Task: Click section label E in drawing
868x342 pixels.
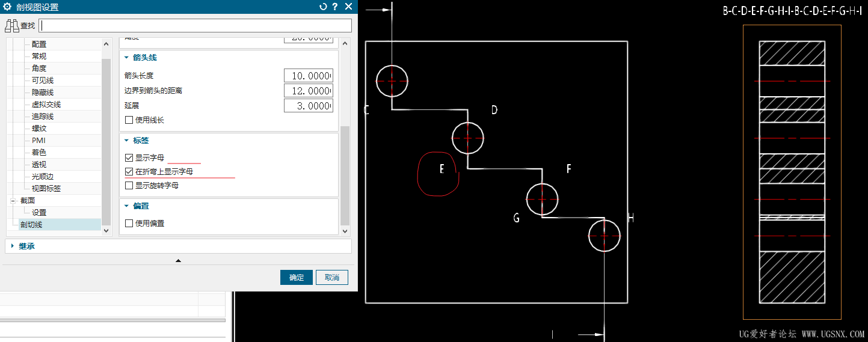Action: [442, 169]
